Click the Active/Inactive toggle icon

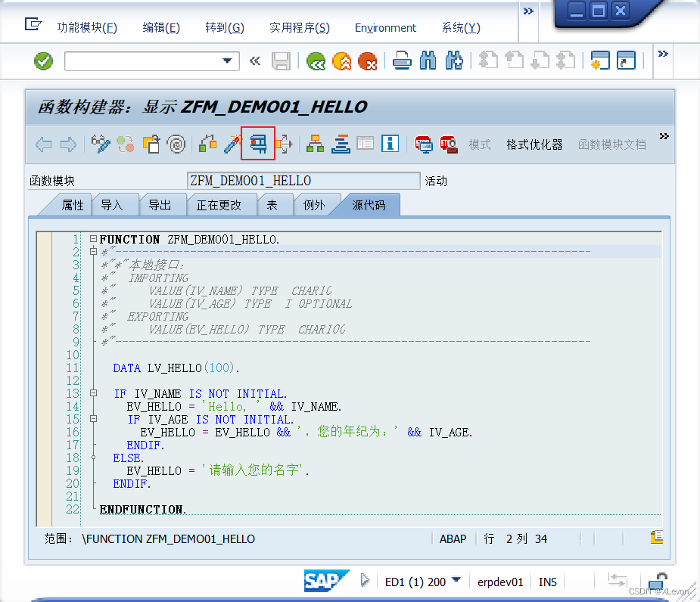pos(126,144)
